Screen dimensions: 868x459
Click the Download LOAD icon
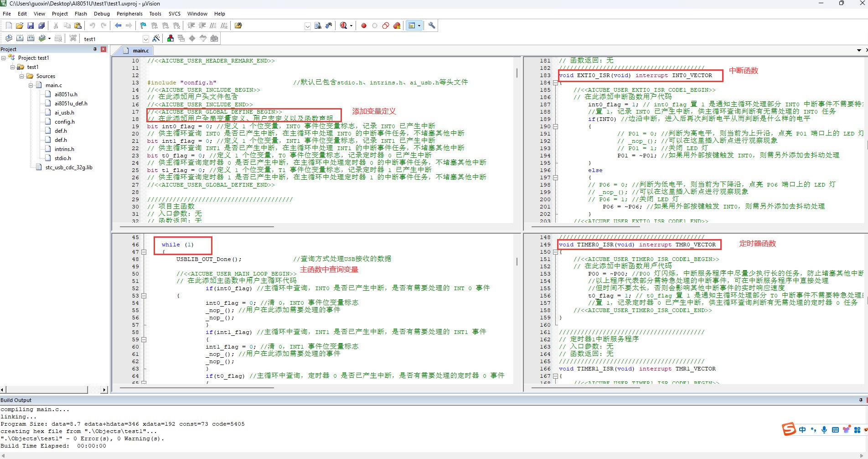point(73,38)
